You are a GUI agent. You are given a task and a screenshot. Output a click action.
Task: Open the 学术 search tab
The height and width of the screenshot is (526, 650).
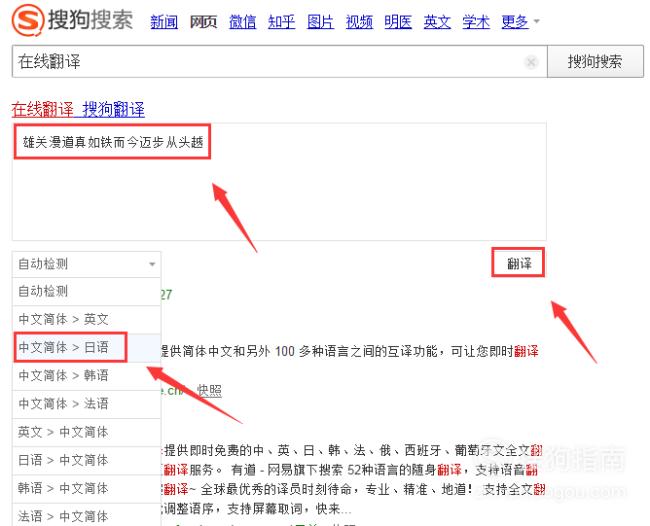476,22
